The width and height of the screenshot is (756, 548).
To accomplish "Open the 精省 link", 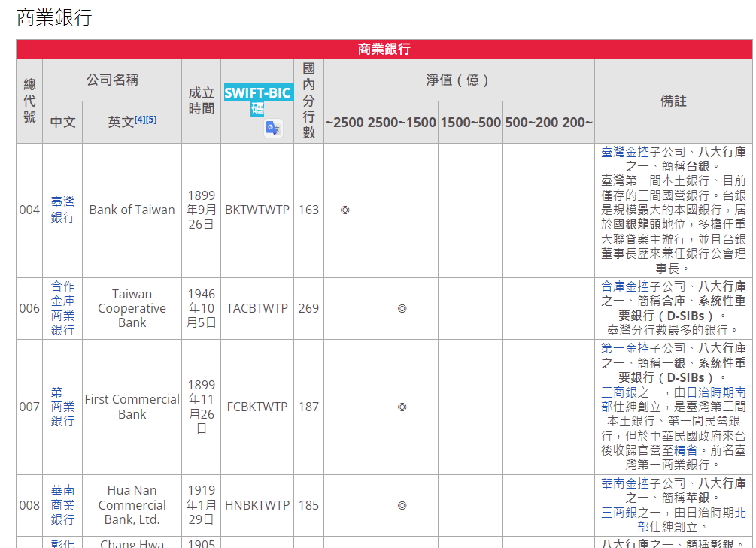I will point(685,450).
